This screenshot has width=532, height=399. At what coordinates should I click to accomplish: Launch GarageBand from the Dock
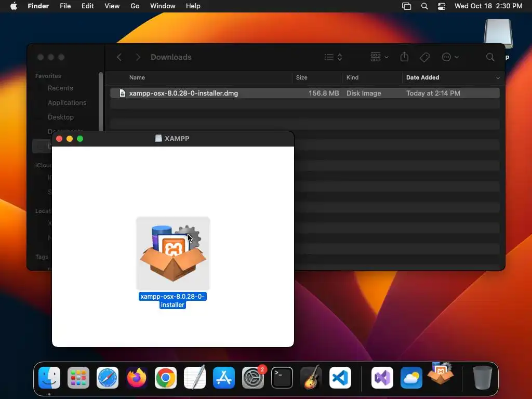point(311,378)
